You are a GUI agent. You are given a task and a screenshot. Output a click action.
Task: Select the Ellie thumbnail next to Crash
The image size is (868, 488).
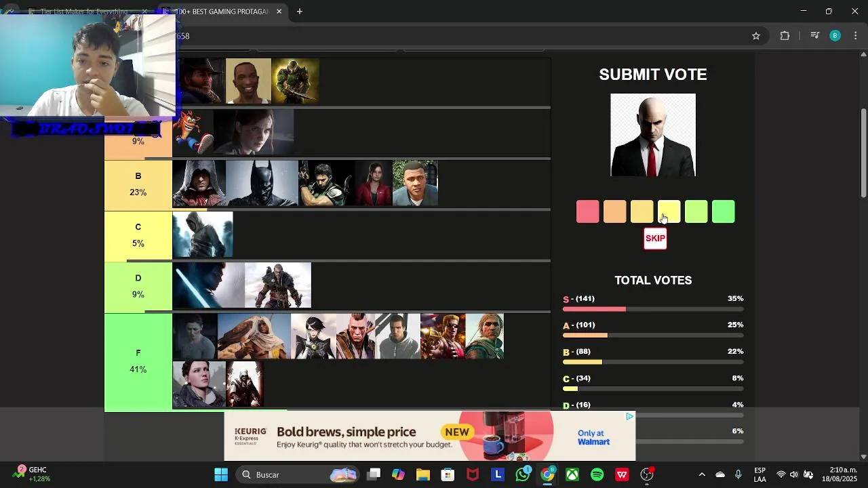[254, 132]
